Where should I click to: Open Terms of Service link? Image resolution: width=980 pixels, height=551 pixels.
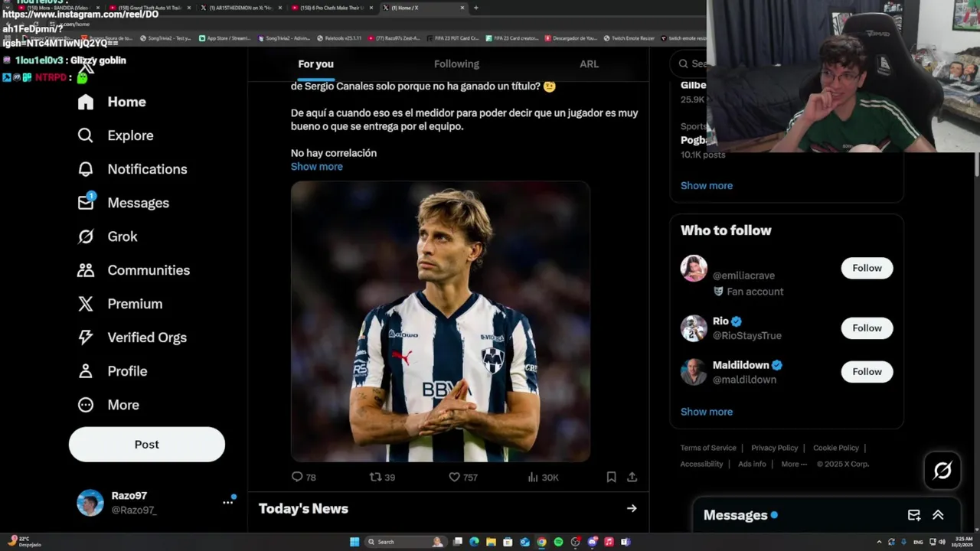tap(708, 448)
